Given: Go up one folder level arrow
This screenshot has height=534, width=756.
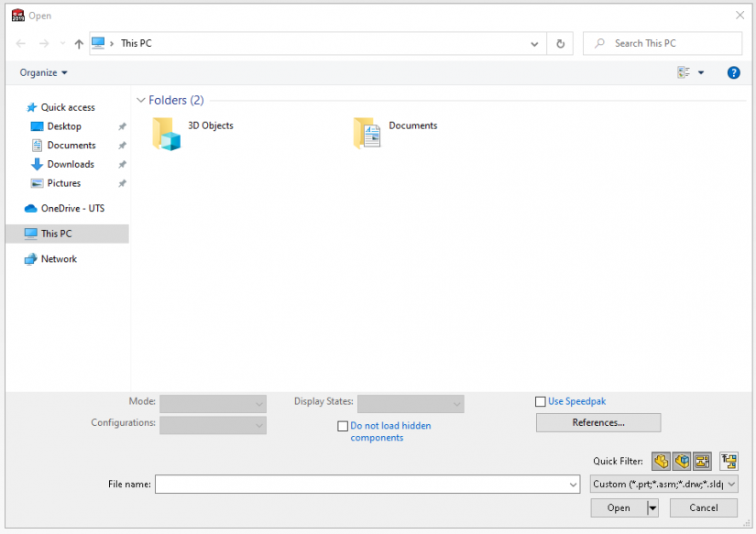Looking at the screenshot, I should tap(79, 44).
